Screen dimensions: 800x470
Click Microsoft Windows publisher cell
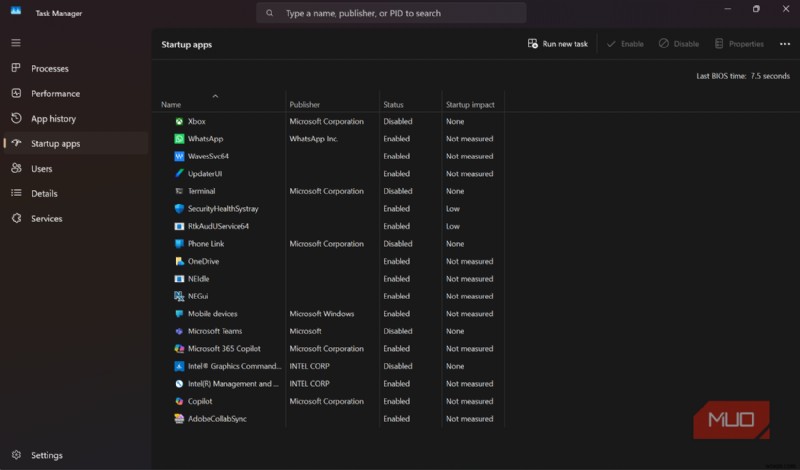(x=321, y=314)
